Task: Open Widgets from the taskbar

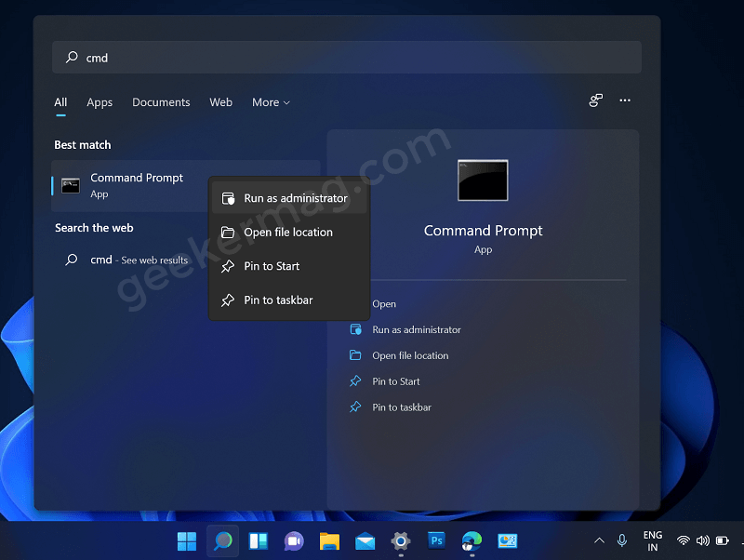Action: [x=259, y=541]
